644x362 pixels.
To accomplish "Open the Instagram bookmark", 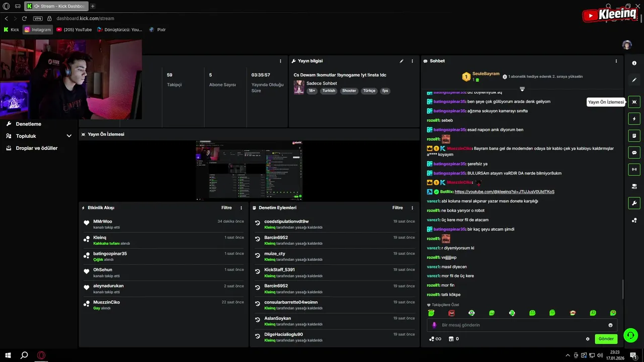I will pyautogui.click(x=38, y=30).
